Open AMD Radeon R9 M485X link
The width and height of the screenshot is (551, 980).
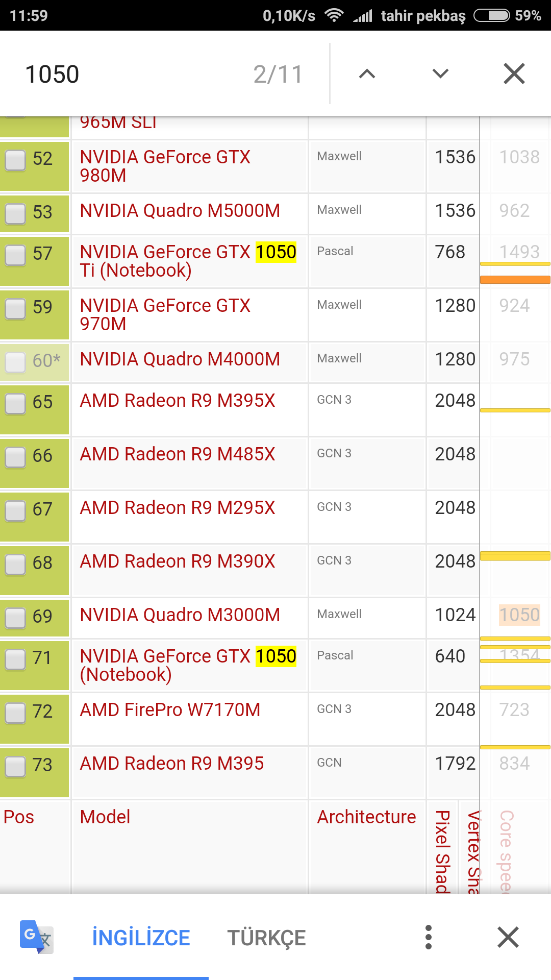click(178, 454)
